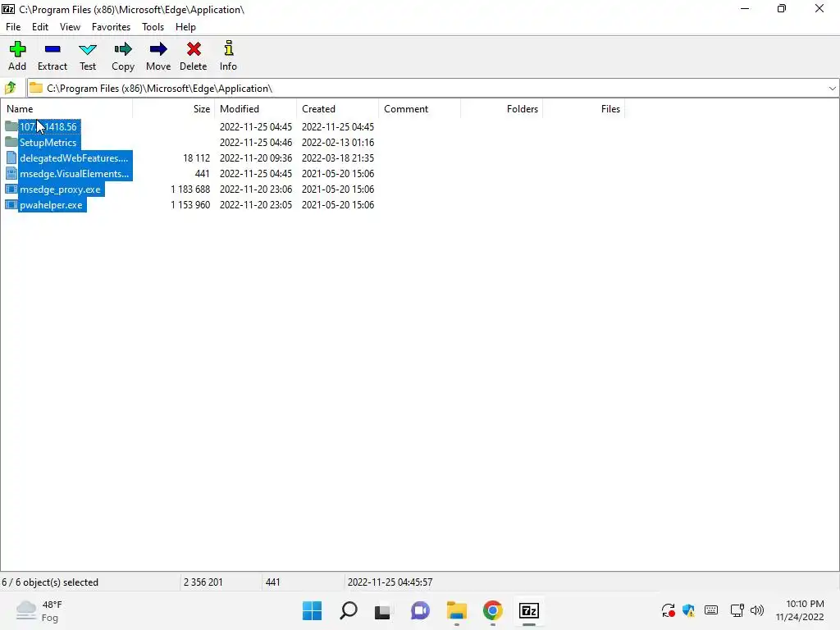The image size is (840, 630).
Task: Open the Help menu
Action: pyautogui.click(x=185, y=27)
